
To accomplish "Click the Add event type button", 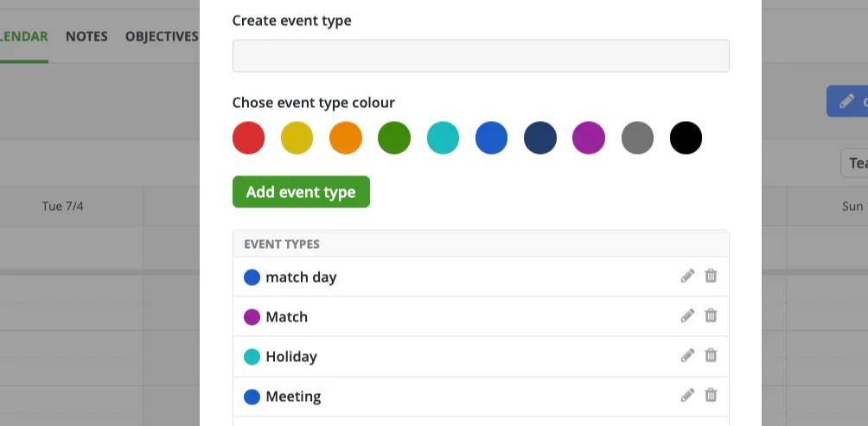I will click(301, 192).
